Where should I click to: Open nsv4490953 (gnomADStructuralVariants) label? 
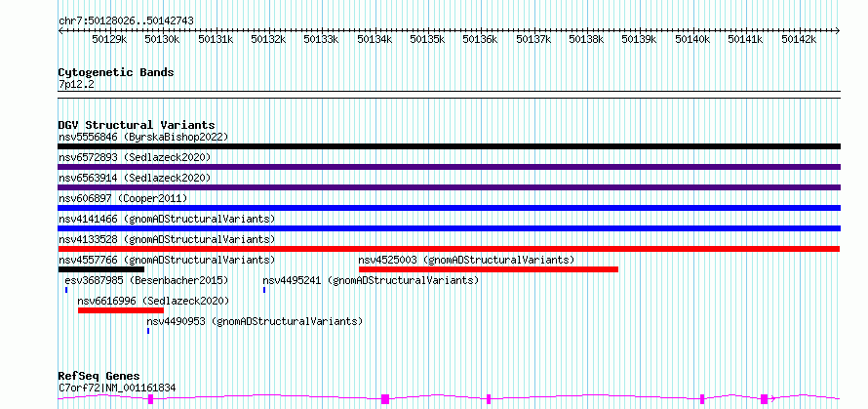point(255,321)
